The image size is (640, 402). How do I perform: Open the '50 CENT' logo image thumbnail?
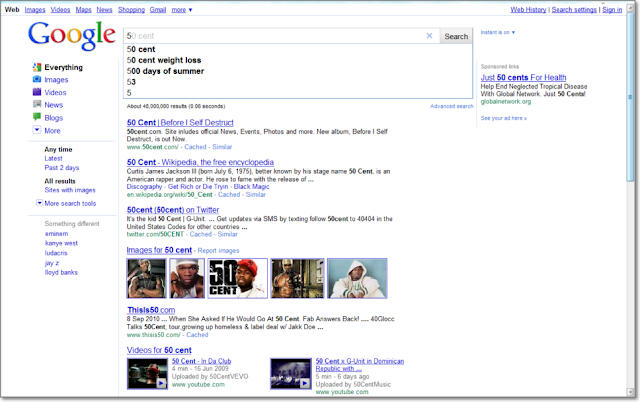(238, 278)
